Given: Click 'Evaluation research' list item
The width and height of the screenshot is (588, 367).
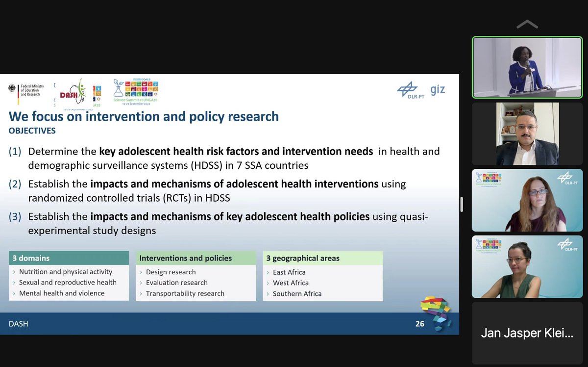Looking at the screenshot, I should [177, 283].
